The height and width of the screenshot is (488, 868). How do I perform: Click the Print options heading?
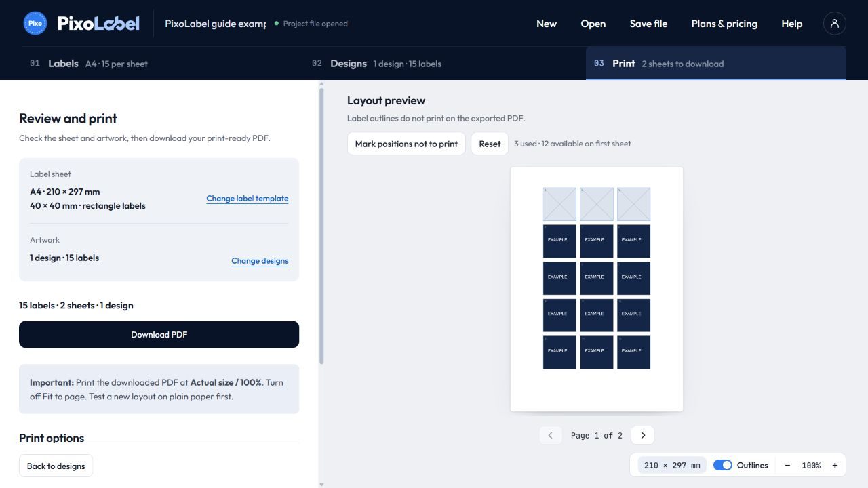coord(52,438)
